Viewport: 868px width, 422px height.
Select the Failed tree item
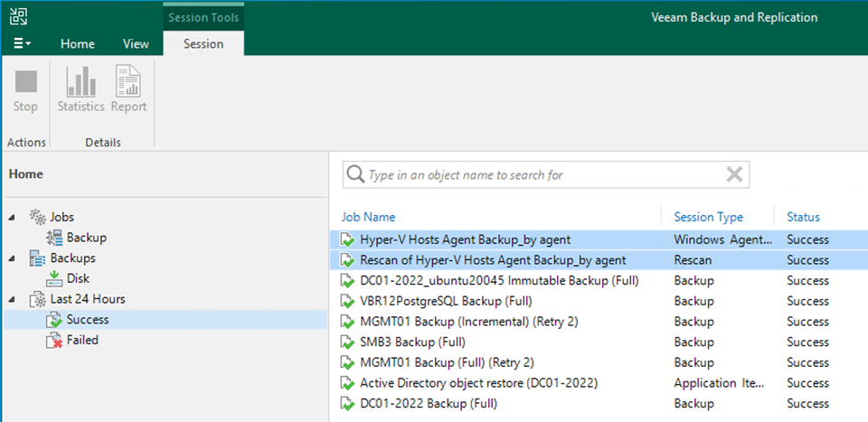pyautogui.click(x=82, y=340)
